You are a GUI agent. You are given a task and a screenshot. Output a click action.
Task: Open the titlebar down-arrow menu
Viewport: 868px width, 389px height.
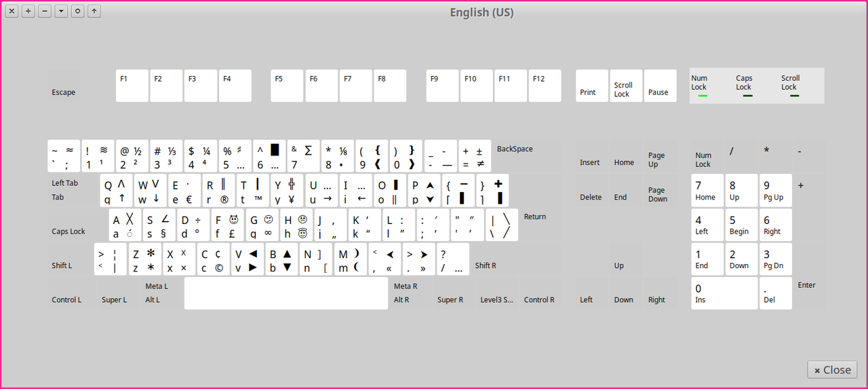61,11
